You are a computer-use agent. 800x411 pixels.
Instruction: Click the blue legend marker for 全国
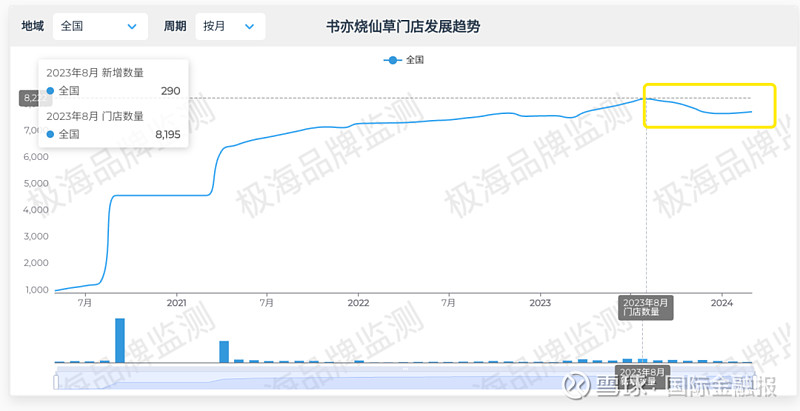392,60
